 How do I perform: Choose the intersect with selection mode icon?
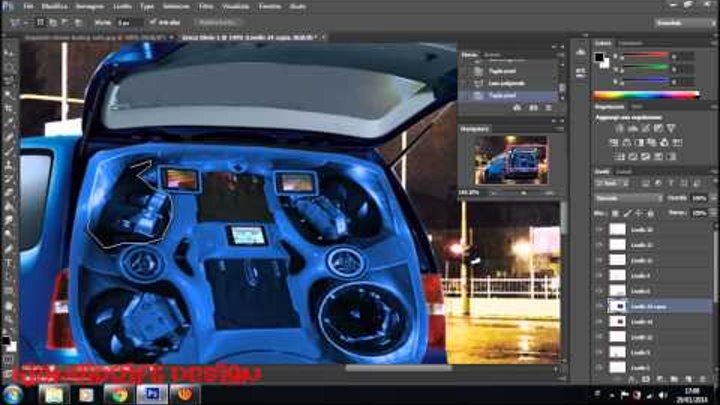78,22
